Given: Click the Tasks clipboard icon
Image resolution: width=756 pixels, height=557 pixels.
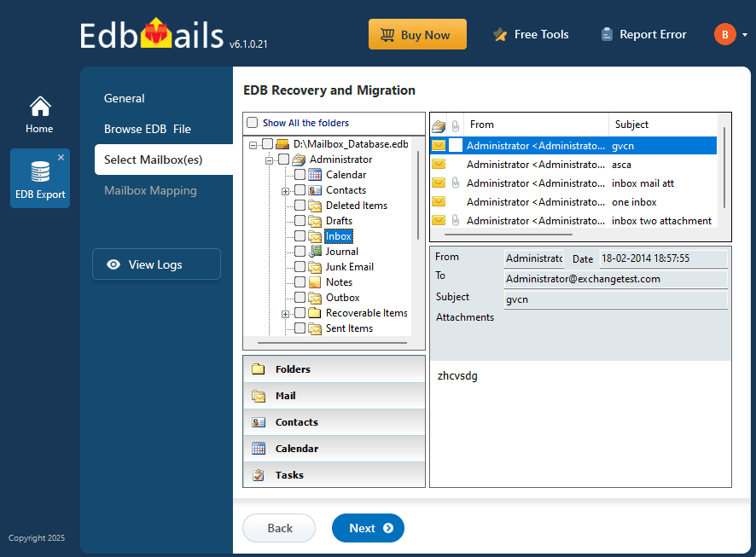Looking at the screenshot, I should pos(259,475).
